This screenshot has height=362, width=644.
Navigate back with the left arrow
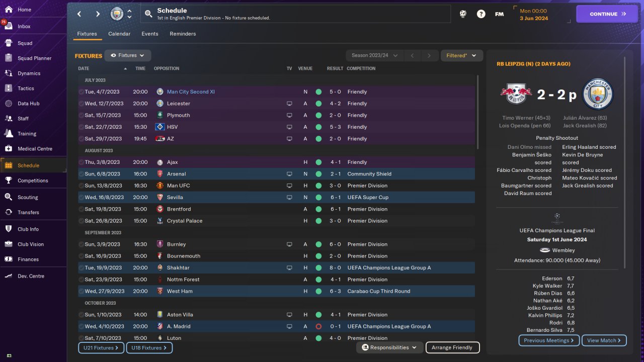[x=79, y=14]
